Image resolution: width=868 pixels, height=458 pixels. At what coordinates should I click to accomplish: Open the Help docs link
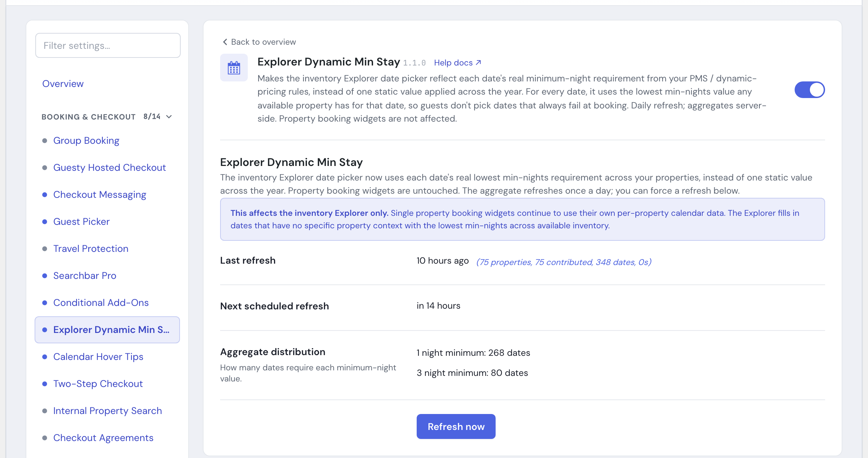458,63
